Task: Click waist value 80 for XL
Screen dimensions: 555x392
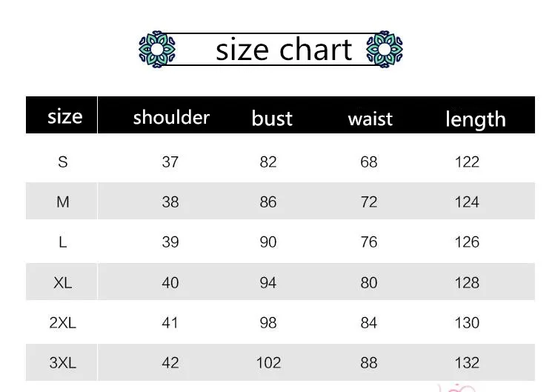Action: pyautogui.click(x=369, y=282)
